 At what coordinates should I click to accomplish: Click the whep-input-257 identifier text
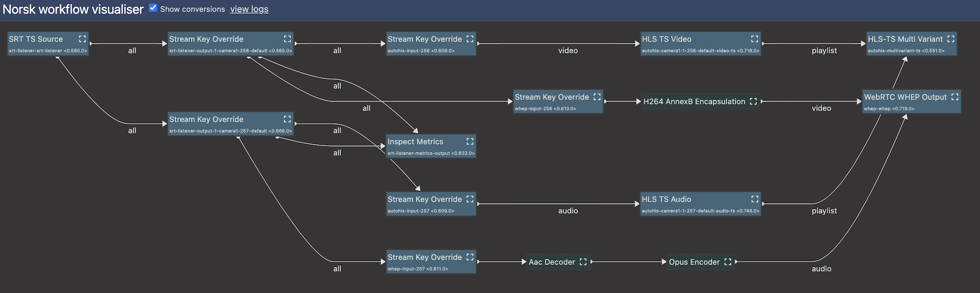418,269
